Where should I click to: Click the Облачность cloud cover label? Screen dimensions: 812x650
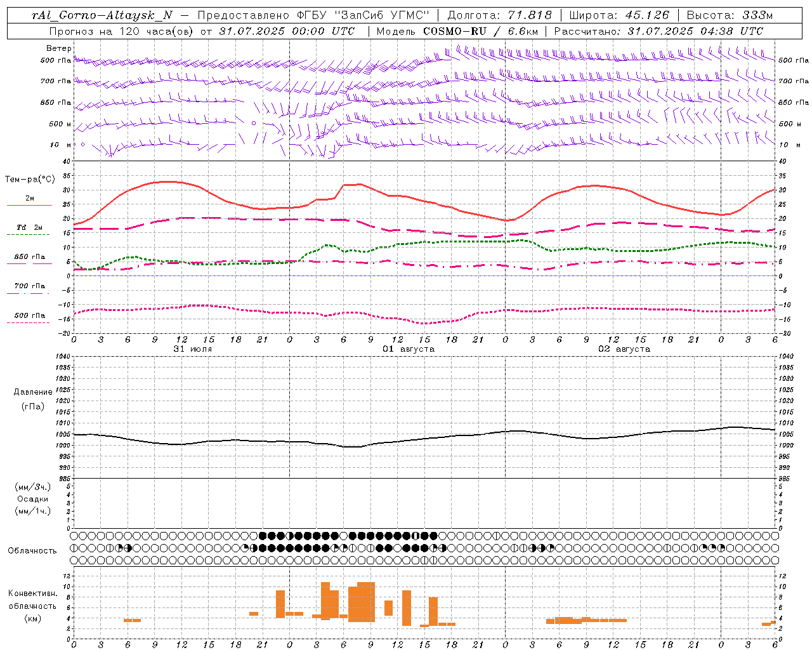pyautogui.click(x=32, y=551)
